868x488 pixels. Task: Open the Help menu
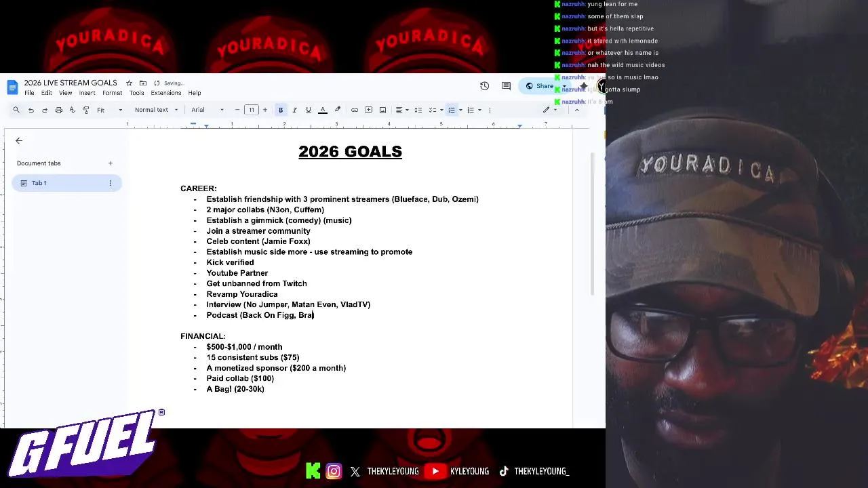click(x=195, y=93)
